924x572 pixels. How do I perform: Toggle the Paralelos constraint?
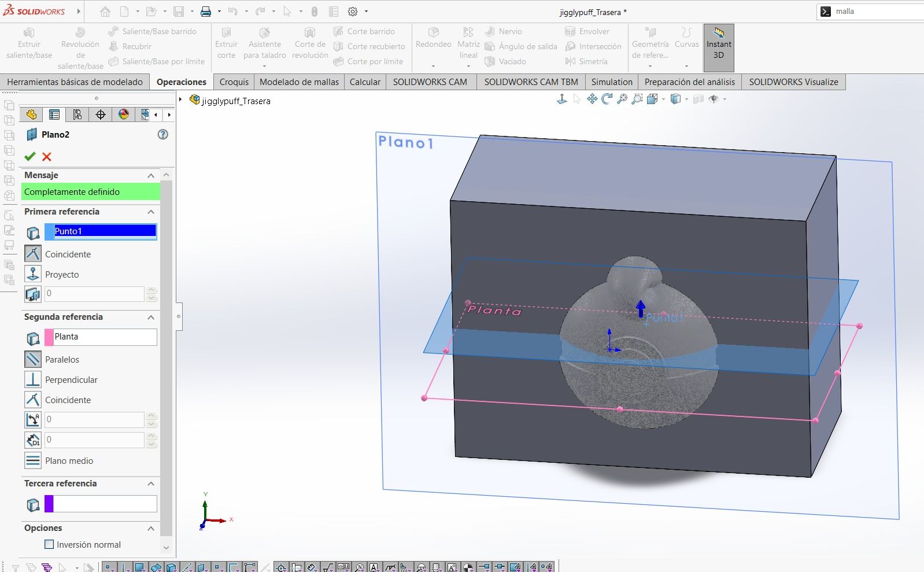click(33, 359)
